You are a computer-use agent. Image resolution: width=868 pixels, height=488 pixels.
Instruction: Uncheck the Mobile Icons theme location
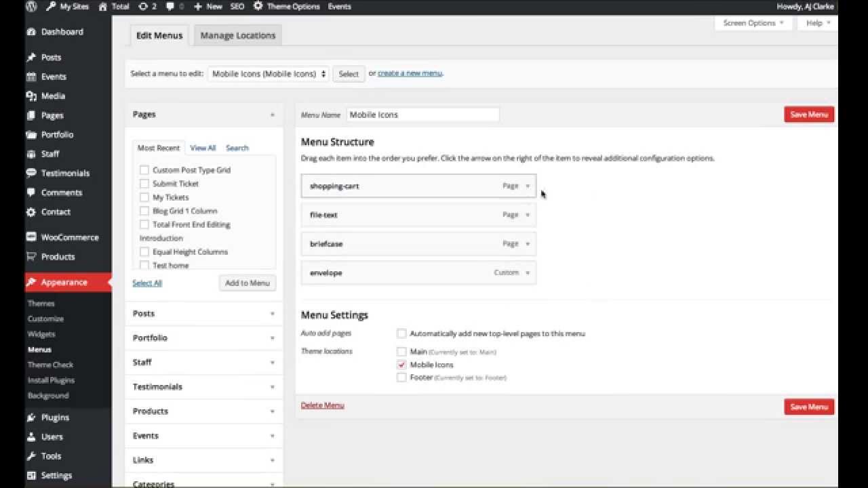pyautogui.click(x=401, y=365)
